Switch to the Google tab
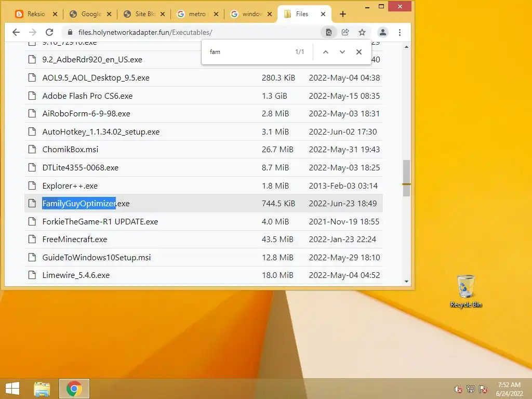 (91, 14)
